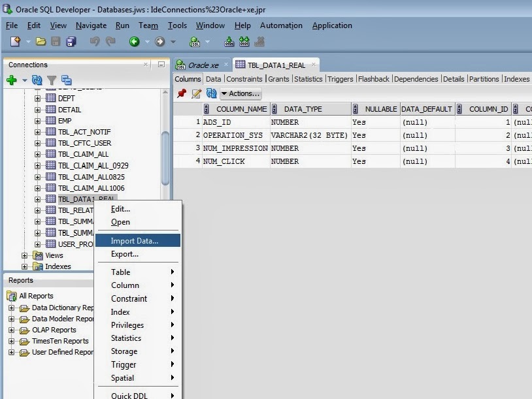Screen dimensions: 532x399
Task: Open the Tools menu
Action: [178, 25]
